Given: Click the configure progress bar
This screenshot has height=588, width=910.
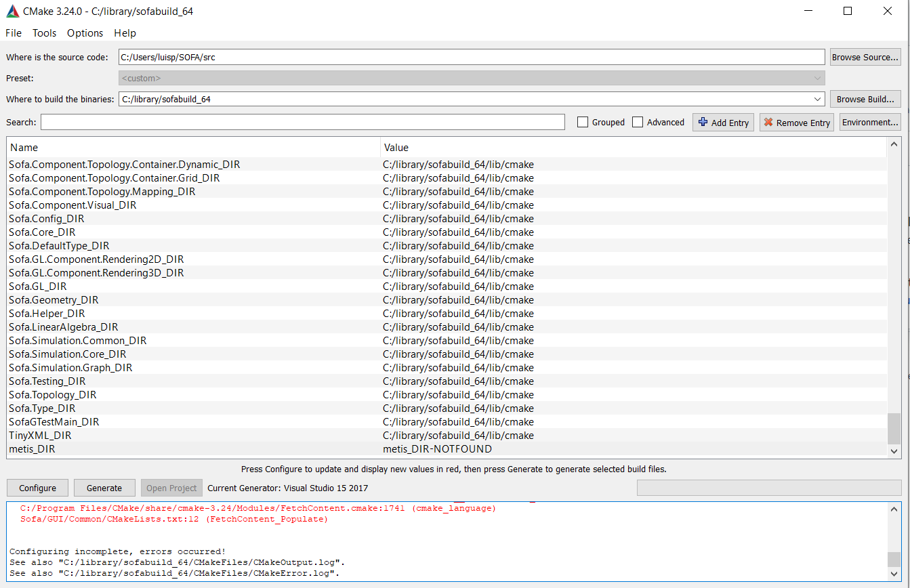Looking at the screenshot, I should (769, 488).
